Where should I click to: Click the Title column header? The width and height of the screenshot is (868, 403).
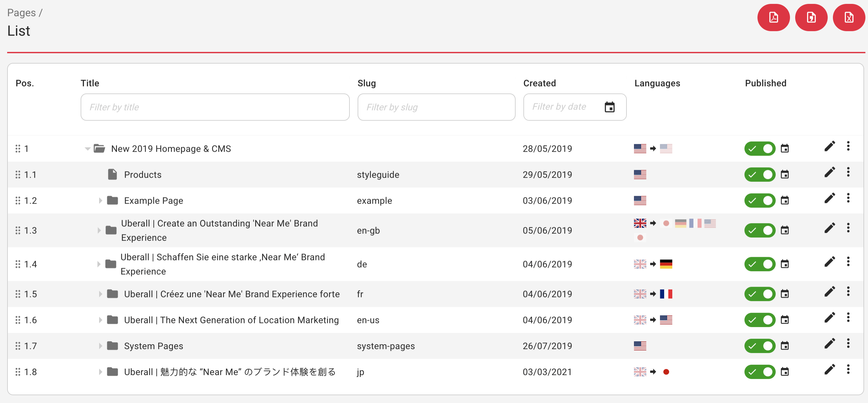click(x=90, y=83)
